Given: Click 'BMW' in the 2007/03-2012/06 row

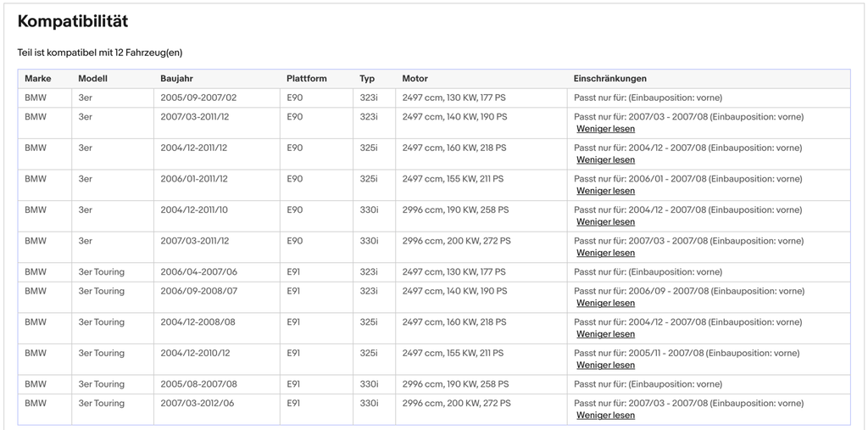Looking at the screenshot, I should 36,404.
